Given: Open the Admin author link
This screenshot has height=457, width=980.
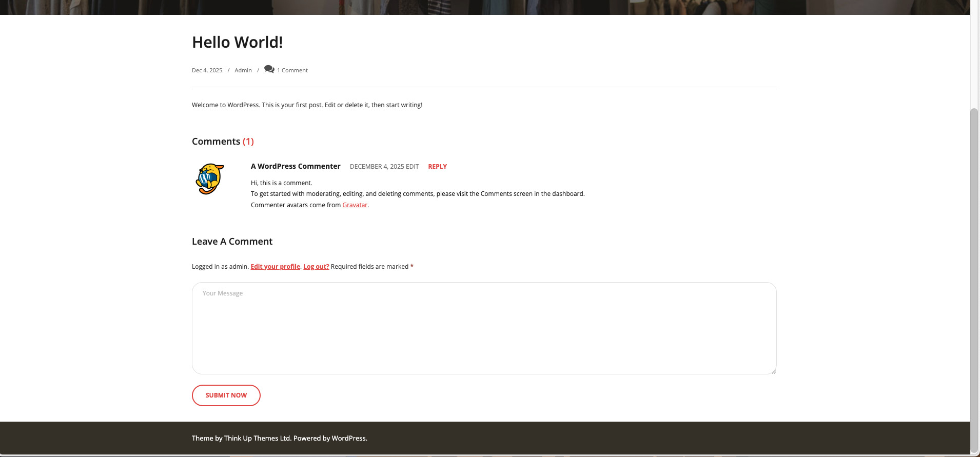Looking at the screenshot, I should 243,70.
